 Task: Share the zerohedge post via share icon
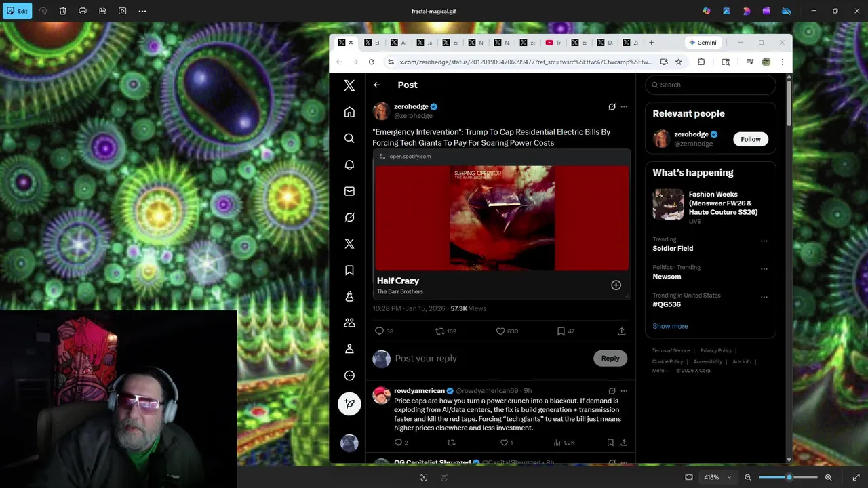tap(621, 331)
